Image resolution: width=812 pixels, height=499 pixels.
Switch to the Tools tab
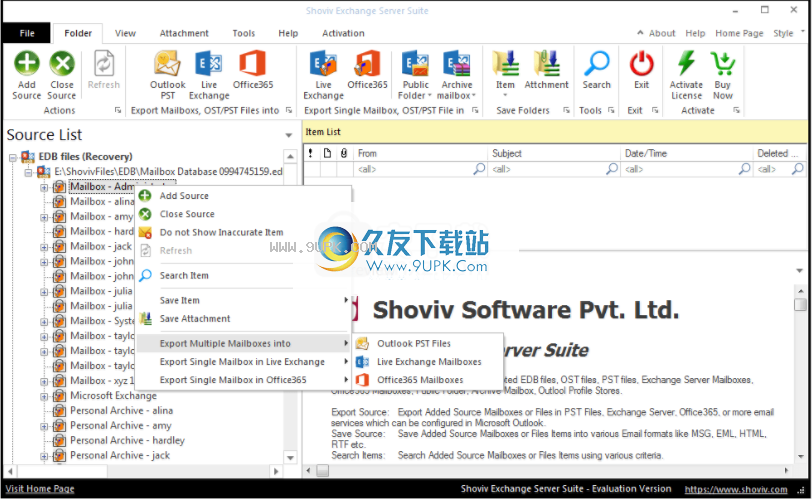tap(243, 33)
